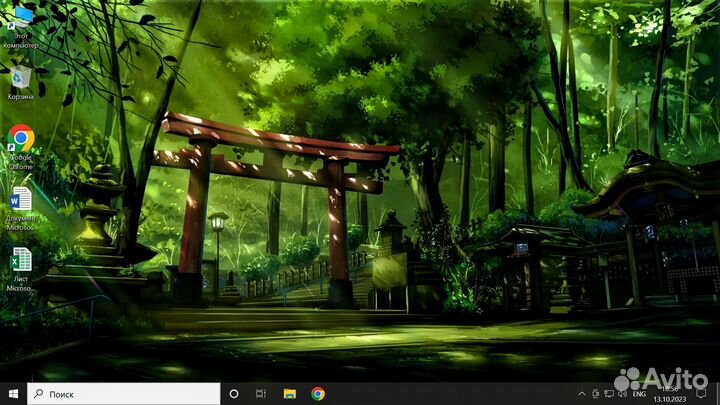Select the Microsoft Word document desktop file
The height and width of the screenshot is (405, 720).
click(21, 208)
